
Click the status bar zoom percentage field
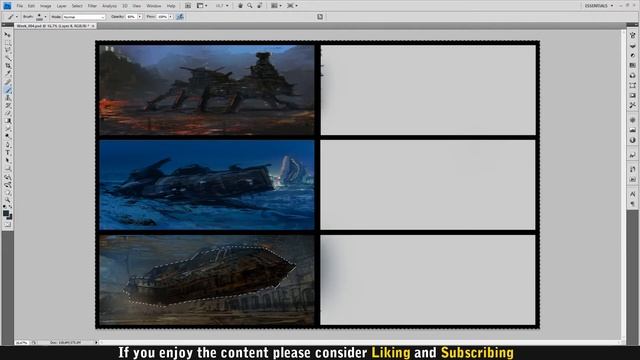point(22,342)
